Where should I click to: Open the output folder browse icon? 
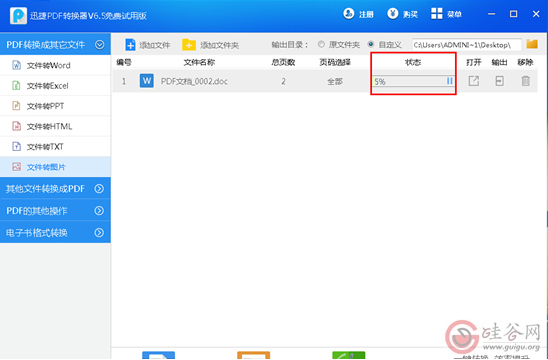(532, 44)
